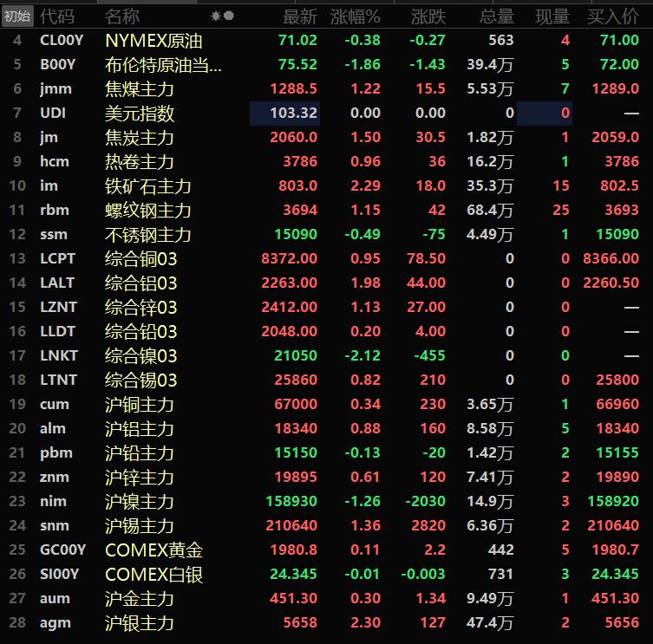Select the 综合锡03 row
The height and width of the screenshot is (644, 653).
pos(326,380)
